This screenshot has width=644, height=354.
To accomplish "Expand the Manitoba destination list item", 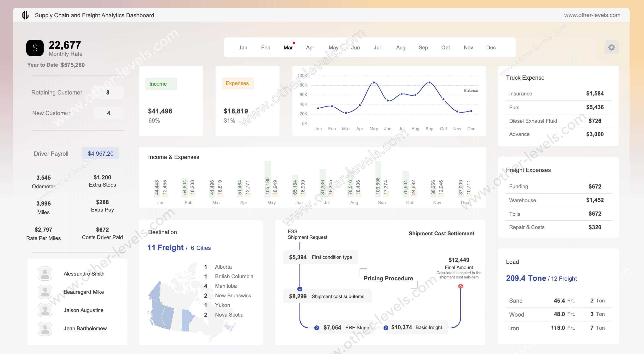I will point(226,286).
